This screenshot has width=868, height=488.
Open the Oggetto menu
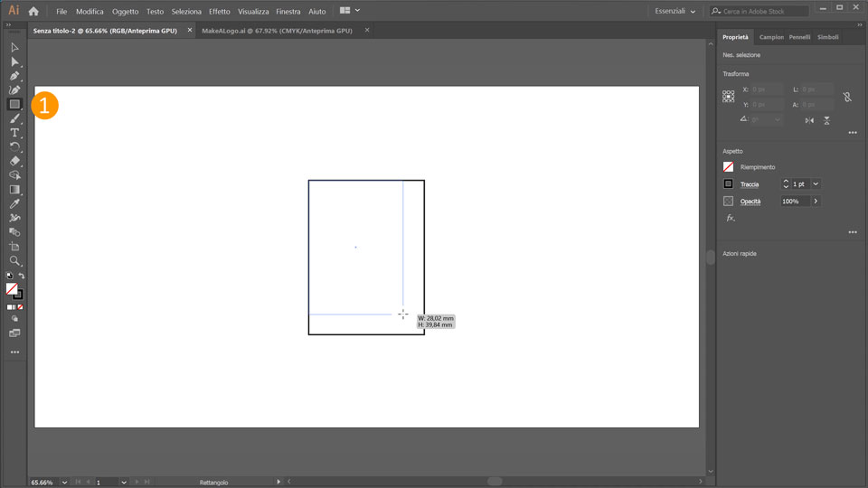point(125,11)
